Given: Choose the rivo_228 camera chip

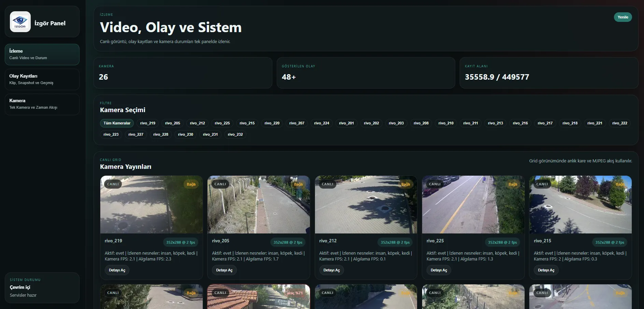Looking at the screenshot, I should 161,134.
